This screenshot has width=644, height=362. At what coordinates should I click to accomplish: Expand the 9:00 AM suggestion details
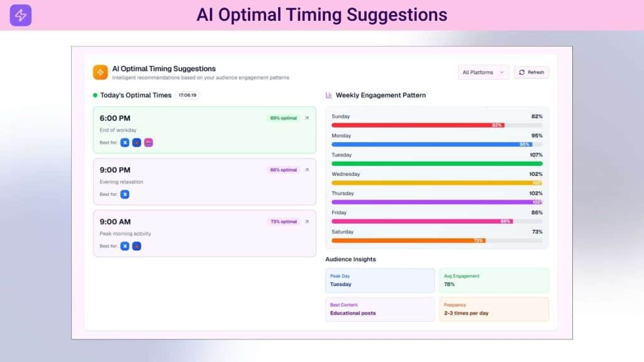(307, 221)
